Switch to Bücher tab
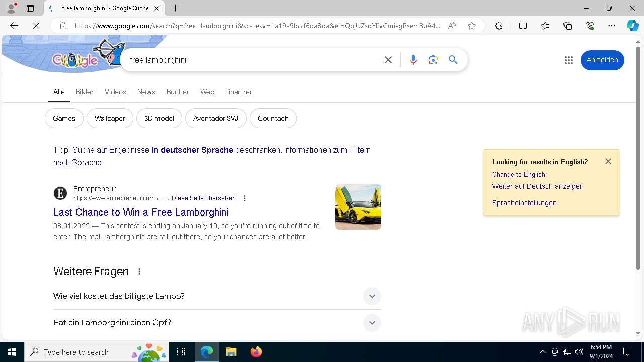Image resolution: width=644 pixels, height=362 pixels. [x=178, y=92]
